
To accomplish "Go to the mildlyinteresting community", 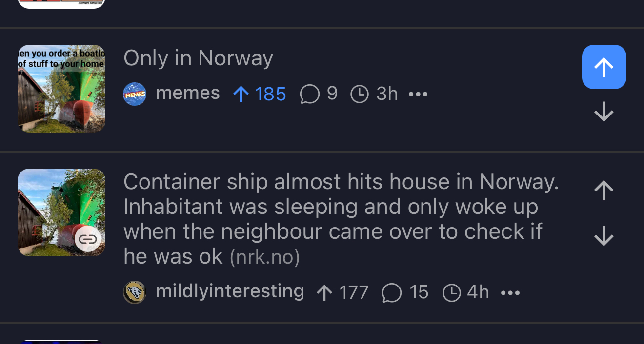I will coord(230,291).
